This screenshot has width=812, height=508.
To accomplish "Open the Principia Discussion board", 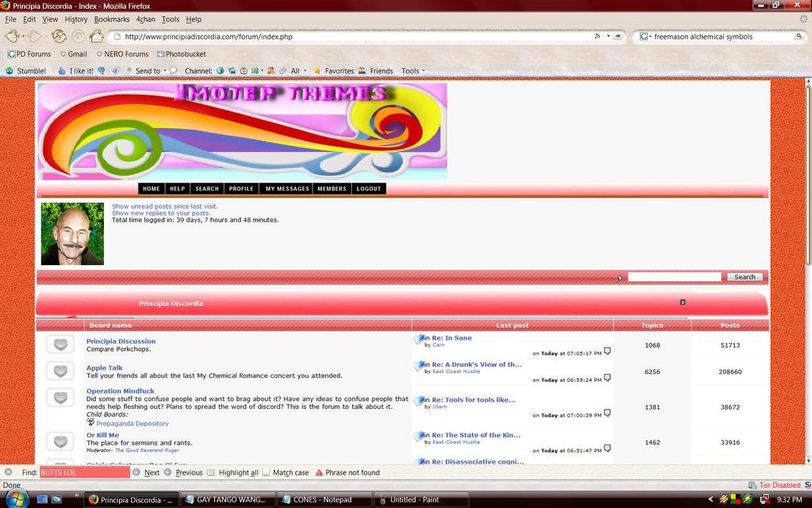I will pos(121,341).
